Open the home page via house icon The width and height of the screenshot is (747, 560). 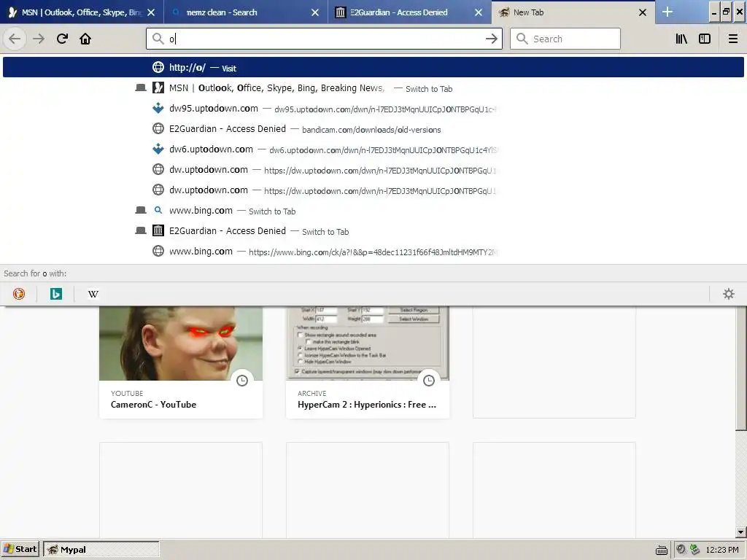pyautogui.click(x=85, y=39)
